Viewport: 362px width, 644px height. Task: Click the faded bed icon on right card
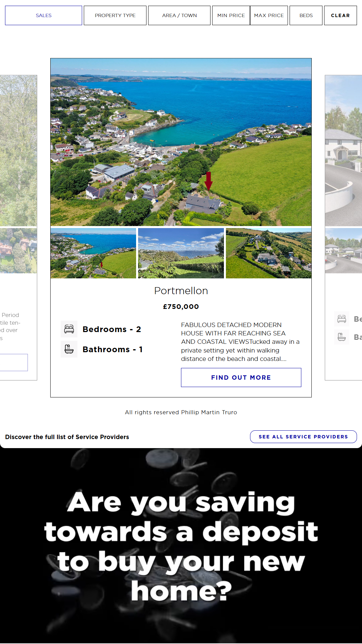tap(342, 319)
